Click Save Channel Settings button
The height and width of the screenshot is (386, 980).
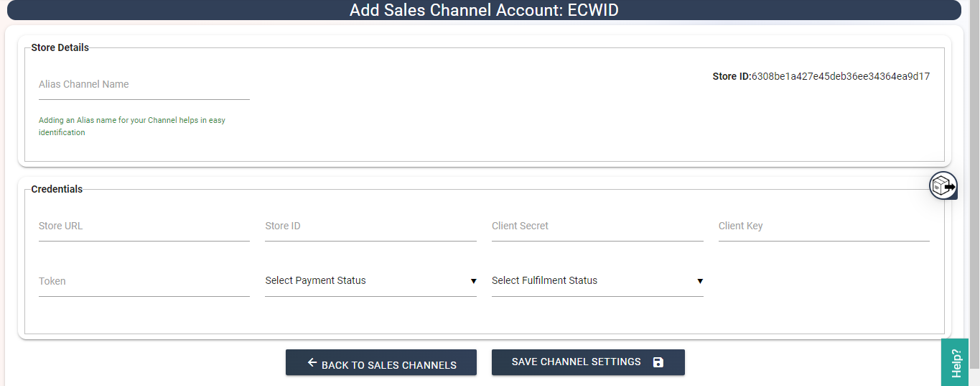[588, 362]
